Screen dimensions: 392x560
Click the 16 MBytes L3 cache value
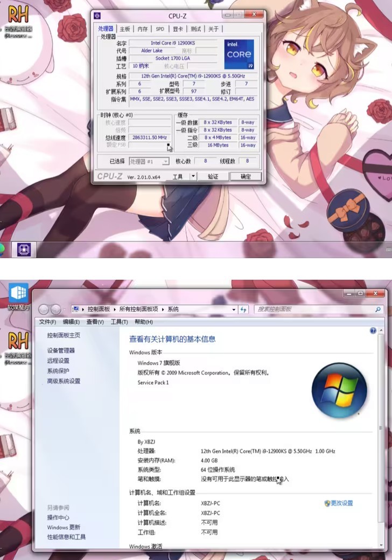pos(218,146)
